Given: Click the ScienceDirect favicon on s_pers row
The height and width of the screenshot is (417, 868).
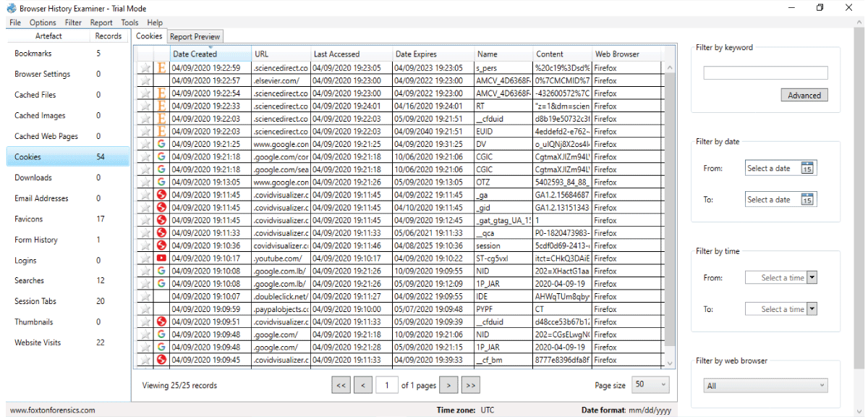Looking at the screenshot, I should click(x=161, y=68).
